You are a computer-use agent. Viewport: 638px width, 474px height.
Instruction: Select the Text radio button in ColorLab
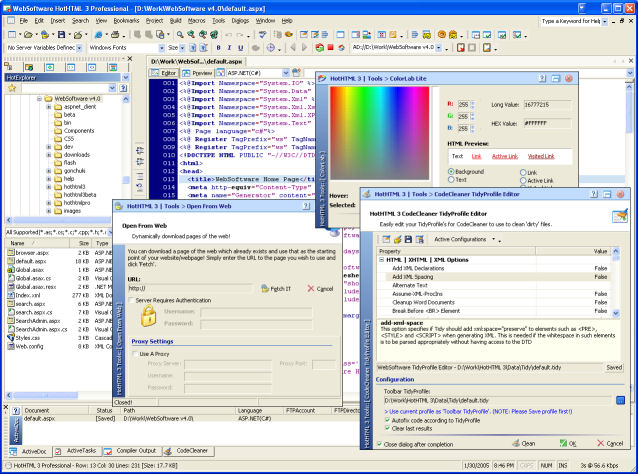tap(451, 179)
